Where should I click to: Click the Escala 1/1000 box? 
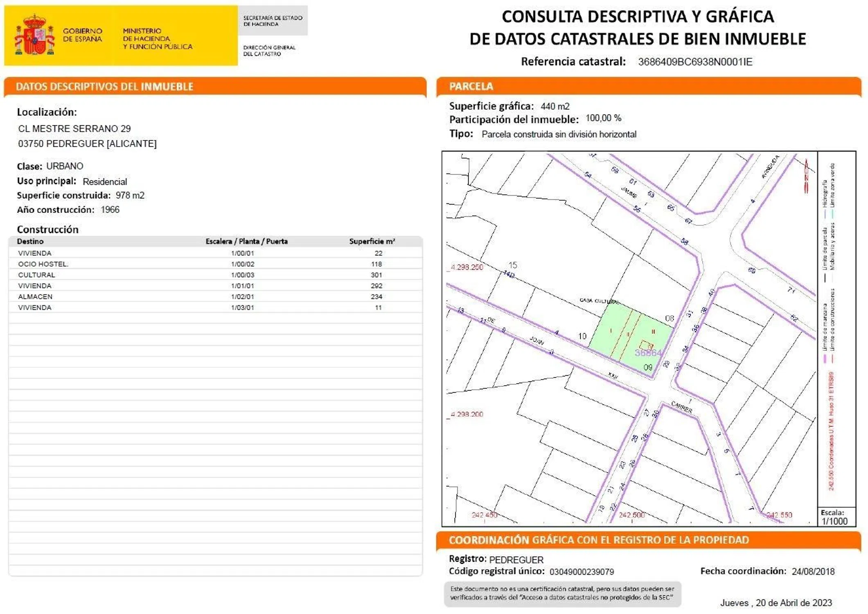(836, 517)
